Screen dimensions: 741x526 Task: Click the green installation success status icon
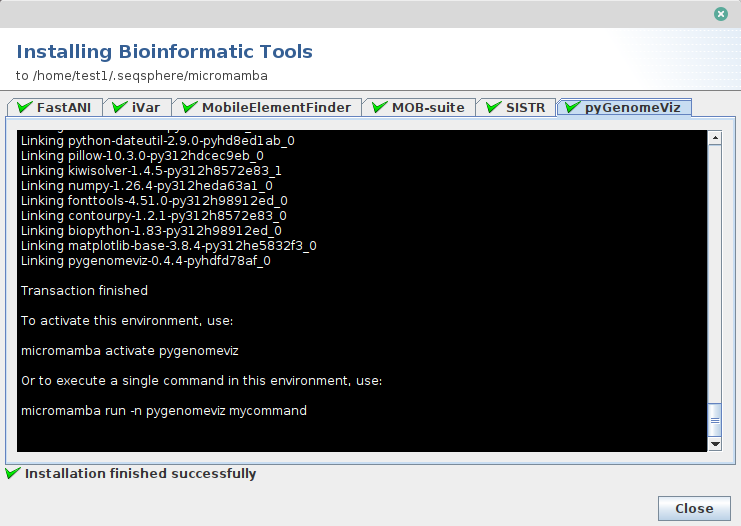[12, 474]
